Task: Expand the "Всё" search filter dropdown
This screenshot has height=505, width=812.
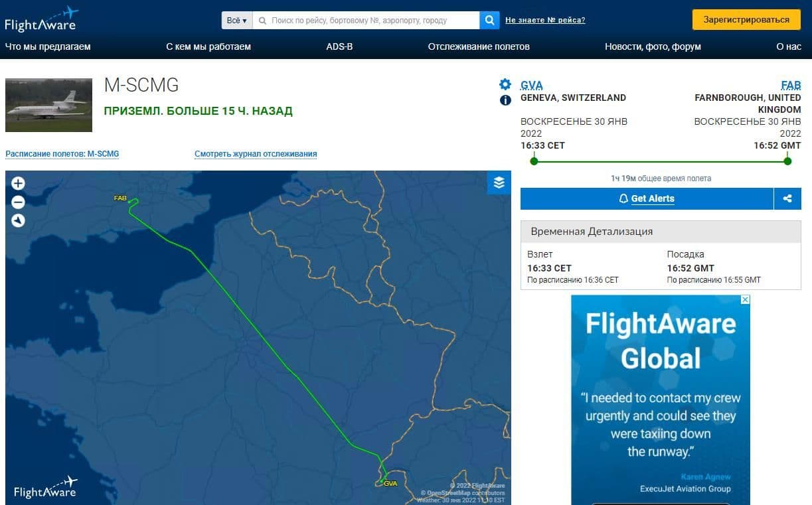Action: pos(236,21)
